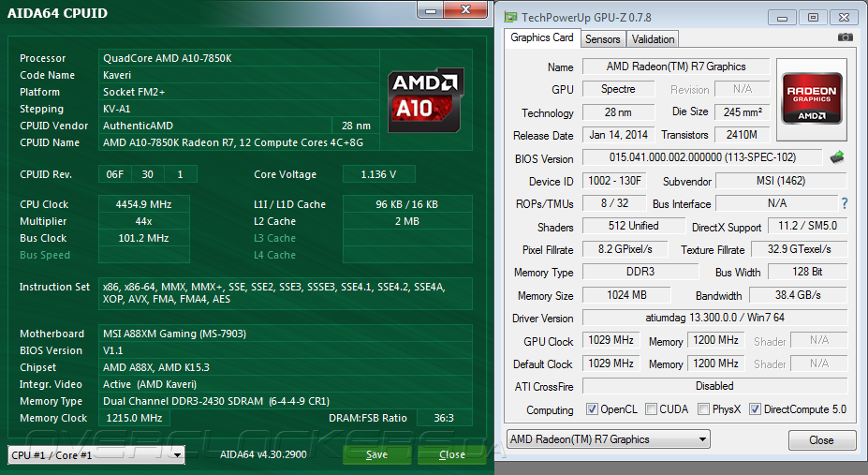The height and width of the screenshot is (475, 868).
Task: Click the Memory Size 1024 MB field
Action: (626, 295)
